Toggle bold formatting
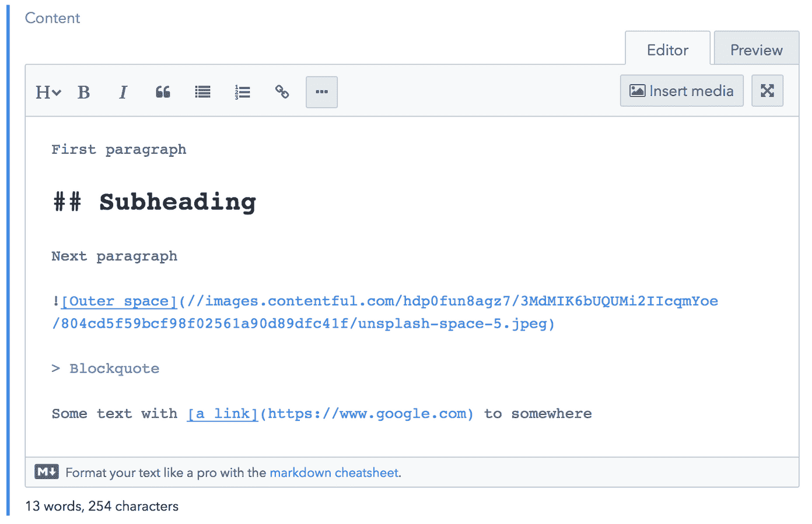This screenshot has width=812, height=524. (x=84, y=92)
